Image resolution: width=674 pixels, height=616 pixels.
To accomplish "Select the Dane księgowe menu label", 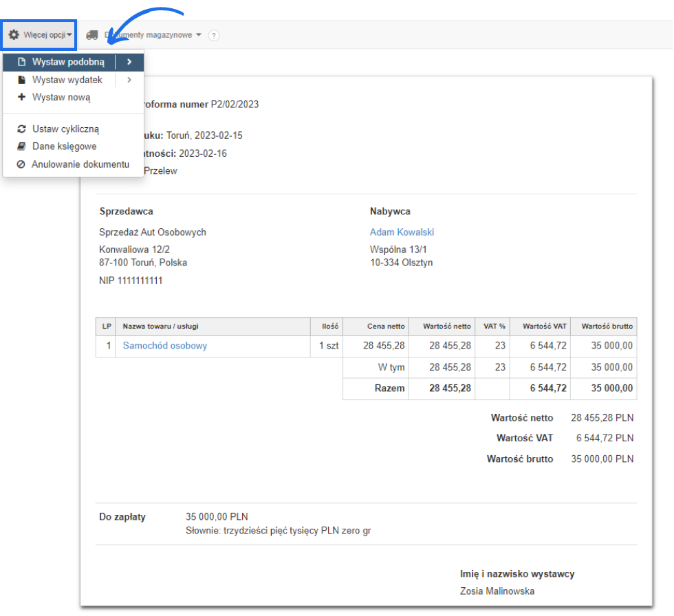I will click(64, 146).
